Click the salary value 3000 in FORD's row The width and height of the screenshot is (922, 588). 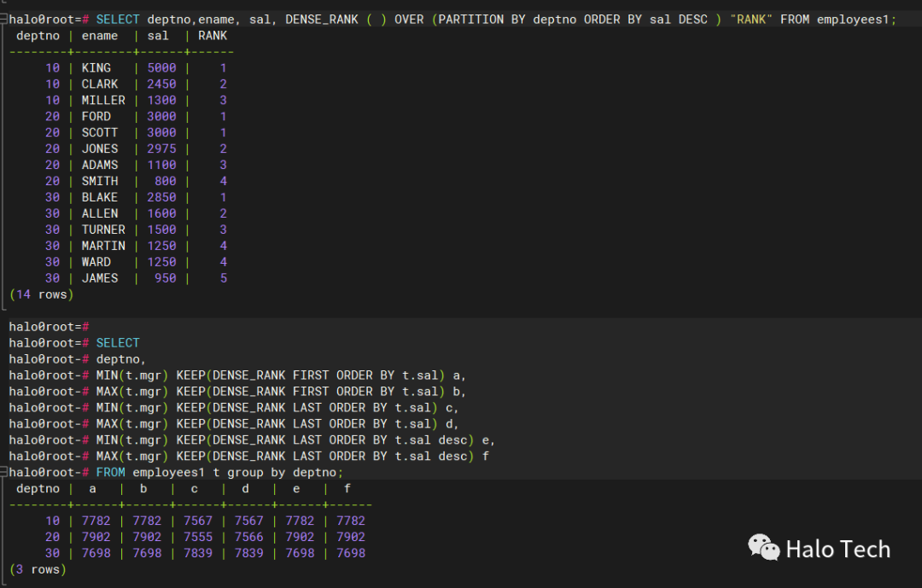pos(161,116)
